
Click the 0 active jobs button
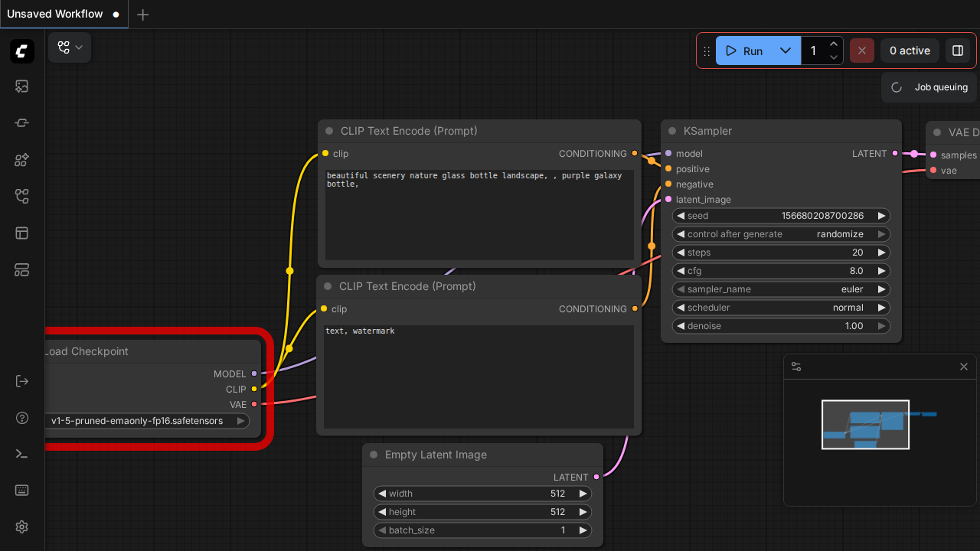click(x=909, y=51)
